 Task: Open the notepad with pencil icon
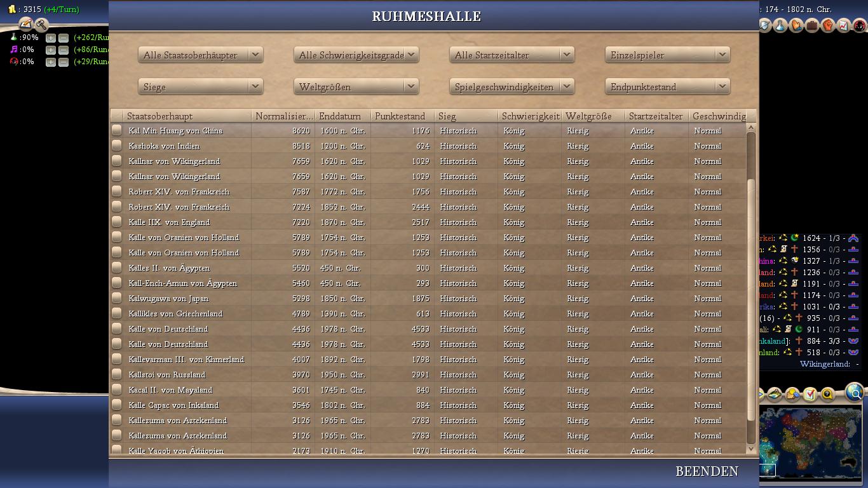[25, 24]
